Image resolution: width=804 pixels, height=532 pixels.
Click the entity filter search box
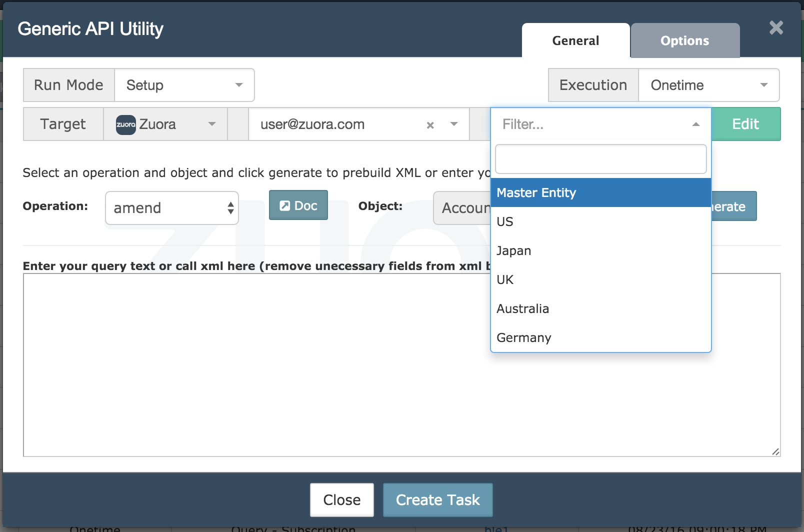coord(600,159)
